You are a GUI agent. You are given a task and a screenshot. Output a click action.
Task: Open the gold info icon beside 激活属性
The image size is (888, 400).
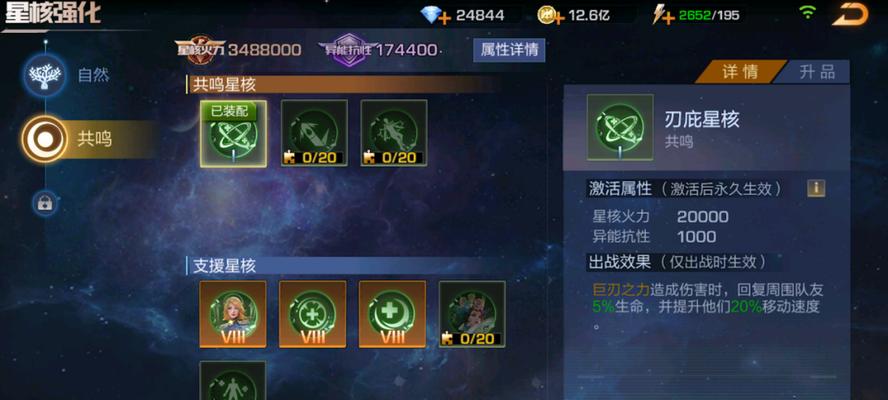coord(816,189)
